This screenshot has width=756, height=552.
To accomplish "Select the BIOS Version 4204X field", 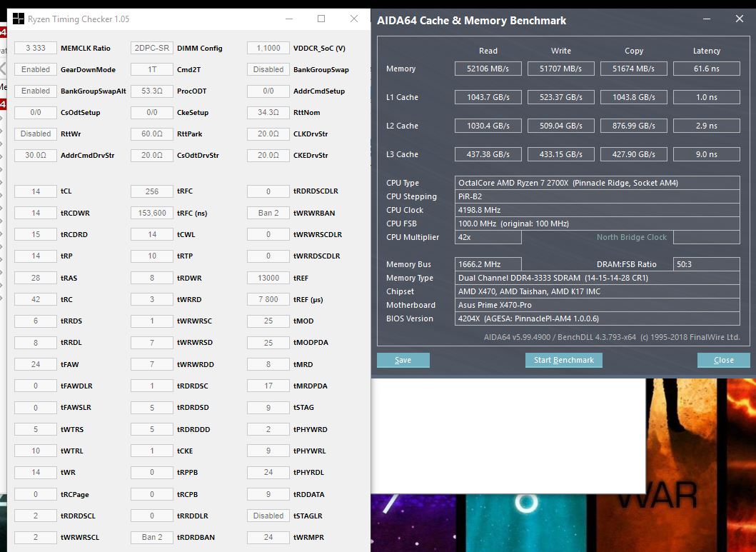I will pyautogui.click(x=598, y=318).
